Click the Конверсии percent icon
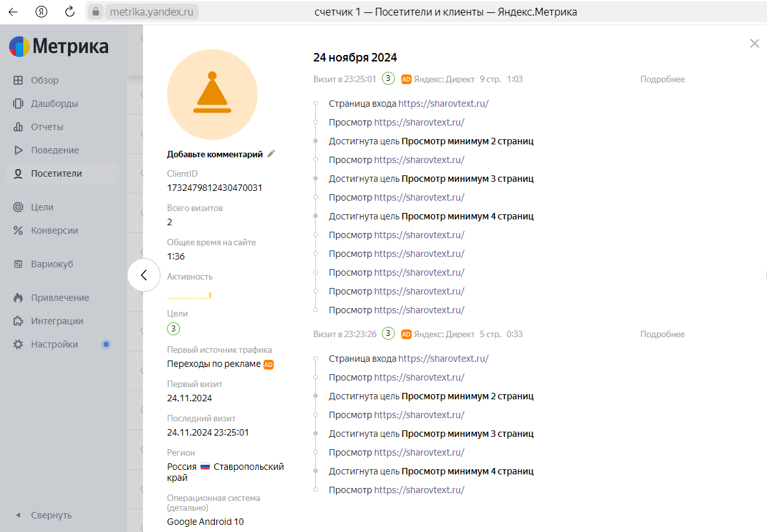767x532 pixels. tap(18, 230)
